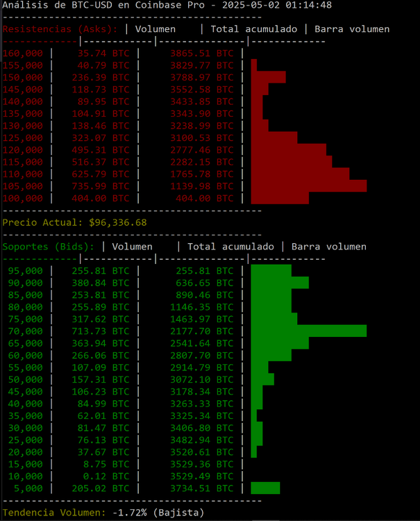Click the 100,000 ask price level

(x=23, y=198)
